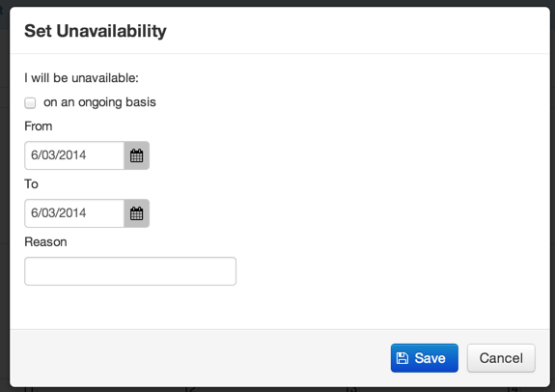Click blank space right of the From date picker
Screen dimensions: 555x392
point(347,155)
